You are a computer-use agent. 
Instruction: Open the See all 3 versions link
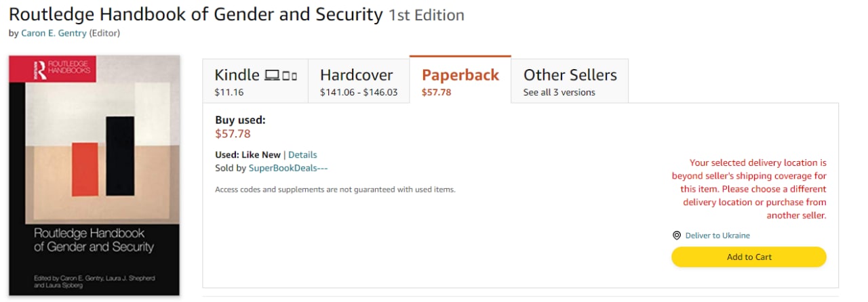(x=559, y=92)
